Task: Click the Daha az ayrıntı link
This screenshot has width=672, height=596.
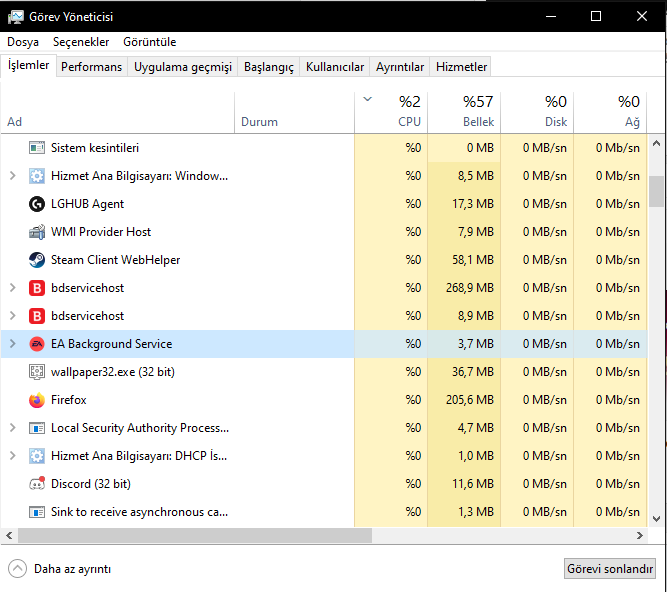Action: coord(72,569)
